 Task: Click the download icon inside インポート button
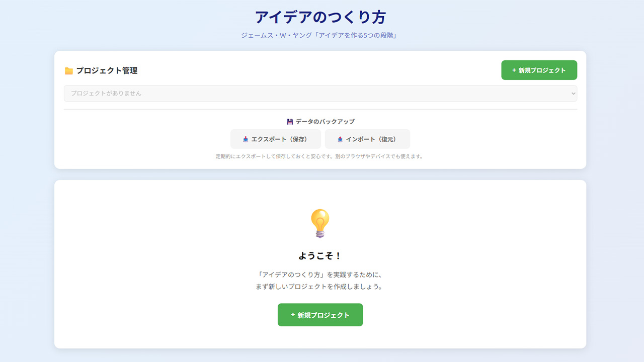tap(341, 139)
